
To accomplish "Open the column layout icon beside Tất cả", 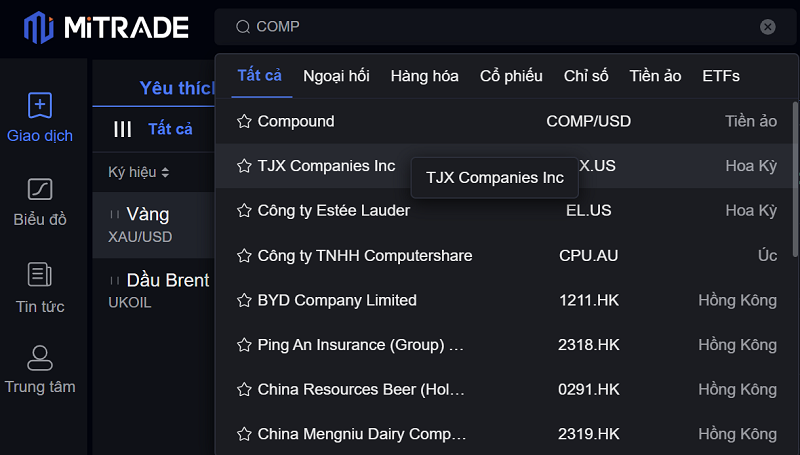I will 123,129.
